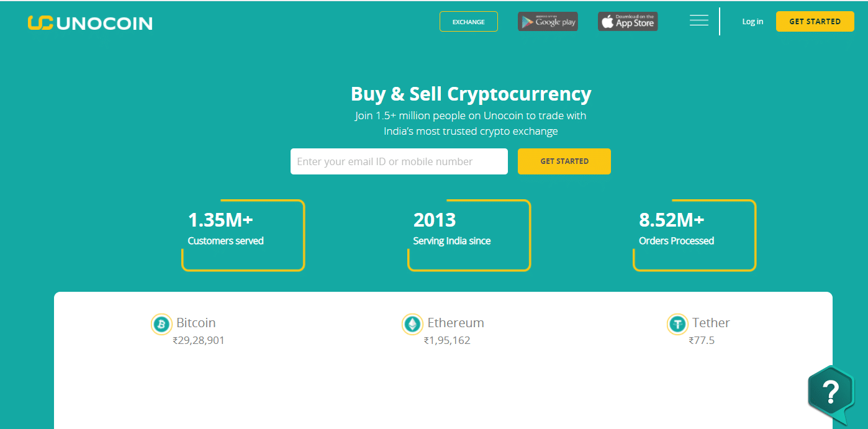The width and height of the screenshot is (868, 429).
Task: Click the Tether coin icon
Action: click(677, 323)
